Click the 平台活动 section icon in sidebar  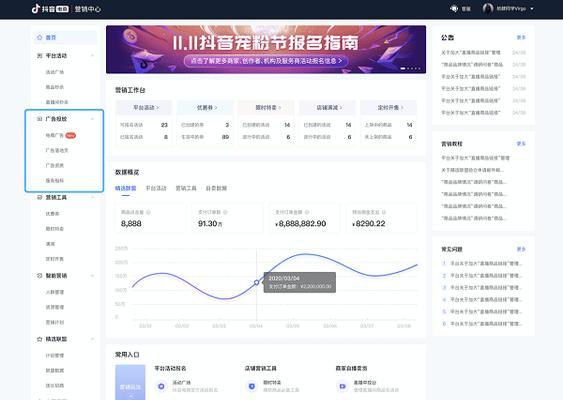tap(39, 56)
